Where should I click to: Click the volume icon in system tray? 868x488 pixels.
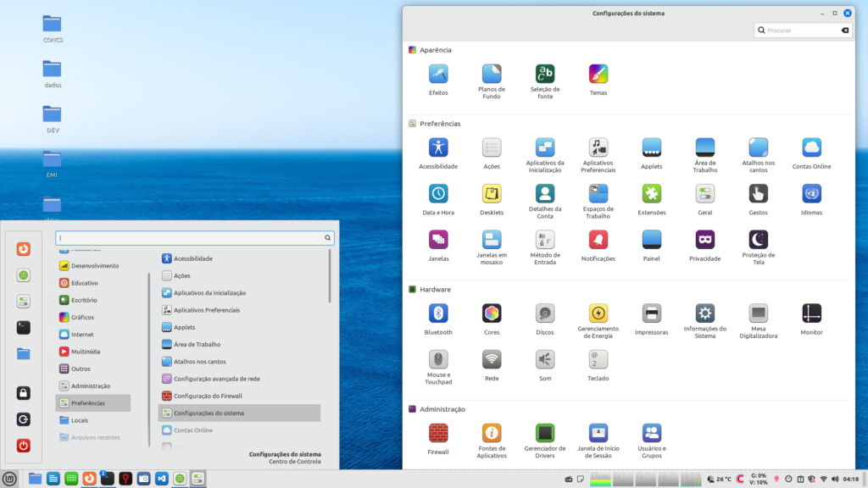tap(836, 479)
